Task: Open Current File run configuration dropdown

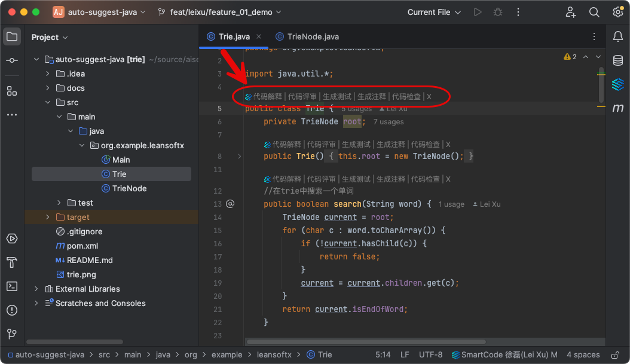Action: (434, 12)
